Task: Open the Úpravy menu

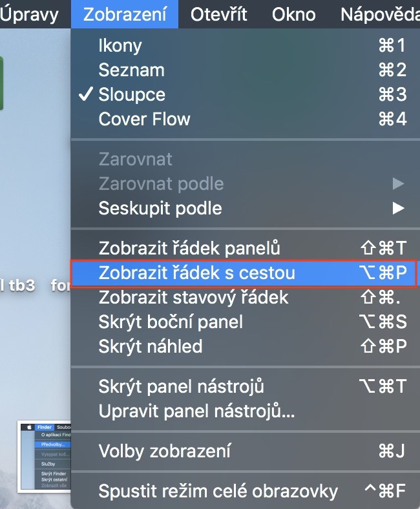Action: click(x=29, y=14)
